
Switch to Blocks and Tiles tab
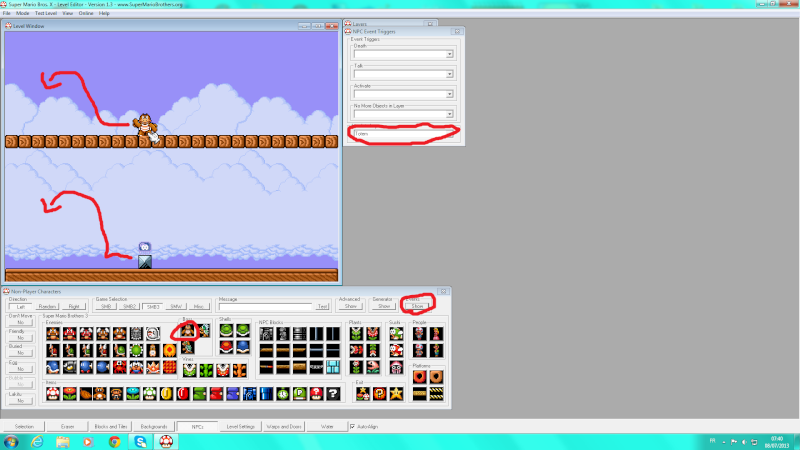pyautogui.click(x=111, y=427)
